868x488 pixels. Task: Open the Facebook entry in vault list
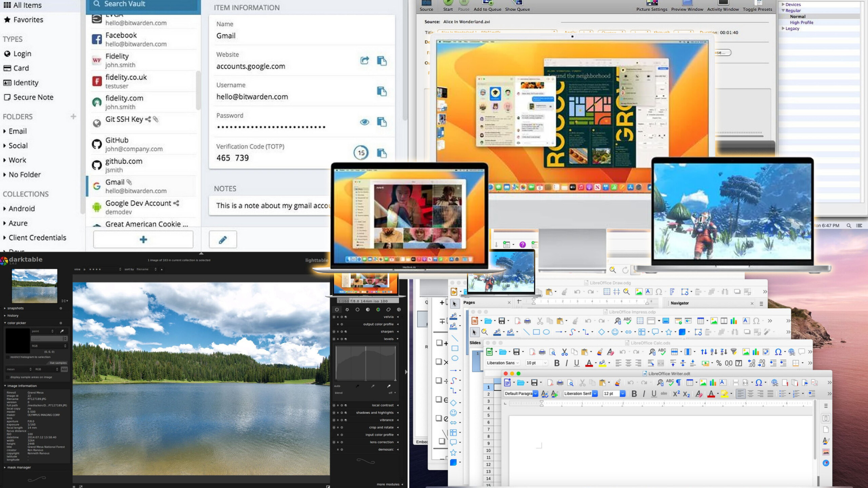144,39
